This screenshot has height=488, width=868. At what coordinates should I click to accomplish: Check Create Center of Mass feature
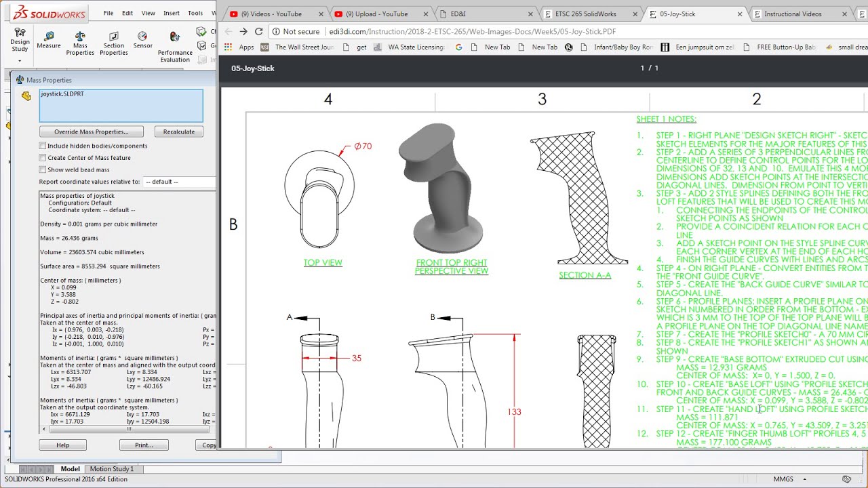coord(43,158)
